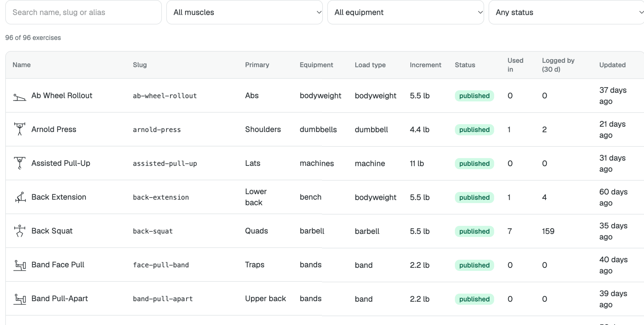Click the 159 logged count for Back Squat

pos(548,231)
